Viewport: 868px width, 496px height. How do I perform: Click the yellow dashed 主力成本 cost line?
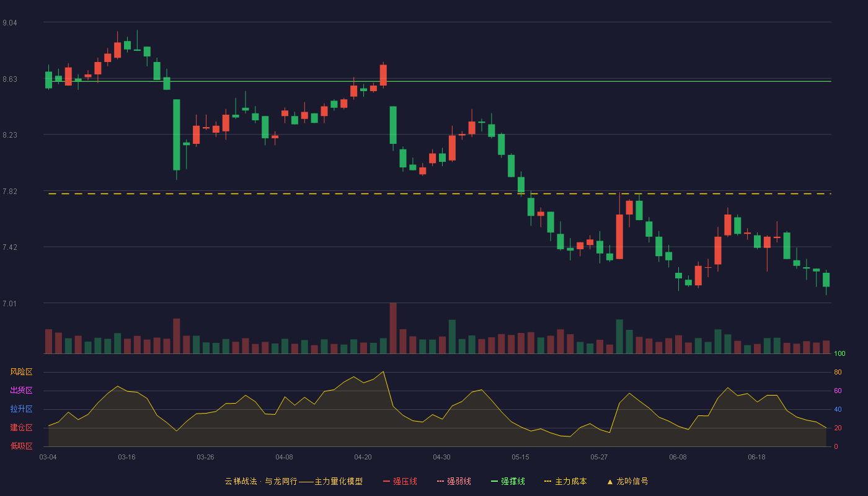pos(440,194)
